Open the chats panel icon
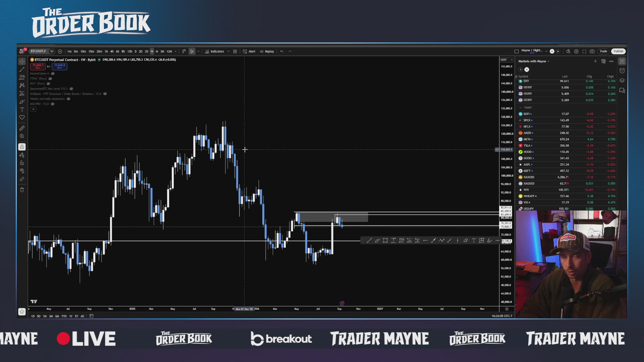Screen dimensions: 644x362 coord(622,90)
